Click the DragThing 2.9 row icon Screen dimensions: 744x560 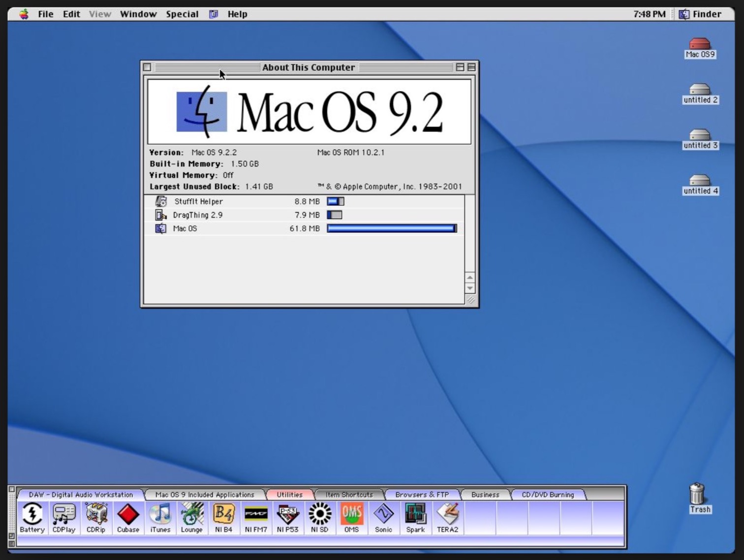click(161, 215)
